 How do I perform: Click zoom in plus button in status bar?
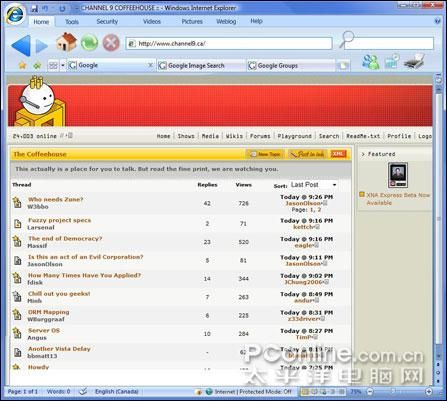429,392
